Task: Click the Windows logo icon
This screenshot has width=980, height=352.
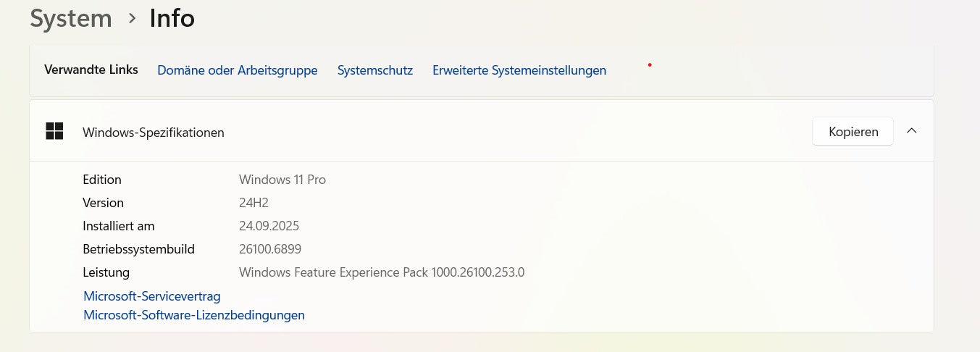Action: point(54,131)
